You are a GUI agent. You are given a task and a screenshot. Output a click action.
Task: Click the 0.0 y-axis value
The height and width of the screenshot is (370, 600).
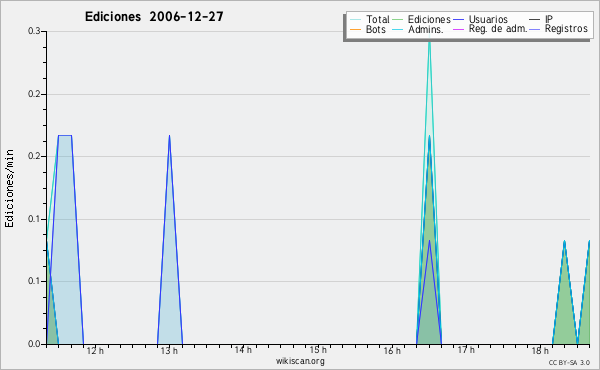(34, 344)
